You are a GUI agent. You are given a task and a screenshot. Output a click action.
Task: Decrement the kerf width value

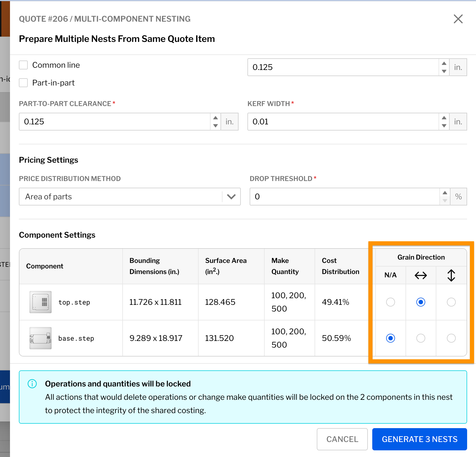444,125
